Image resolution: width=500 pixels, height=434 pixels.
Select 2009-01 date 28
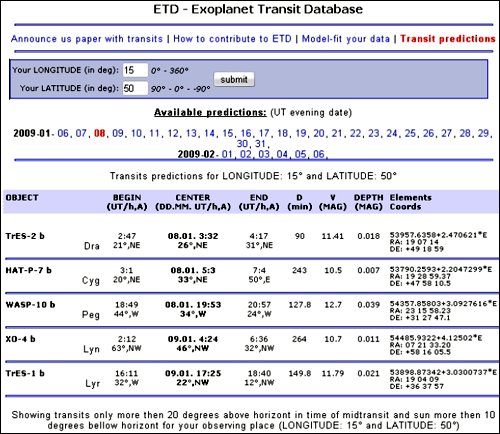click(465, 133)
